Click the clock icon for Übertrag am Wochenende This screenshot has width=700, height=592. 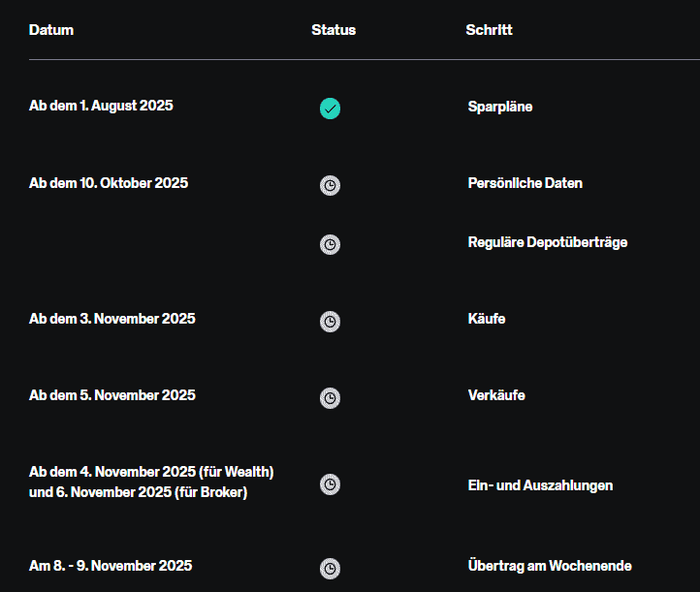click(330, 568)
